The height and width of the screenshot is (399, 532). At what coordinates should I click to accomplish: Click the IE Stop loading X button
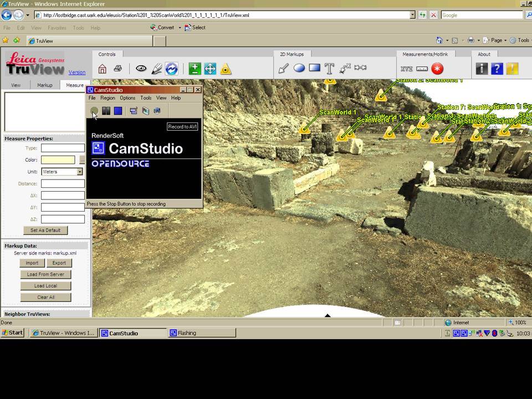click(433, 15)
